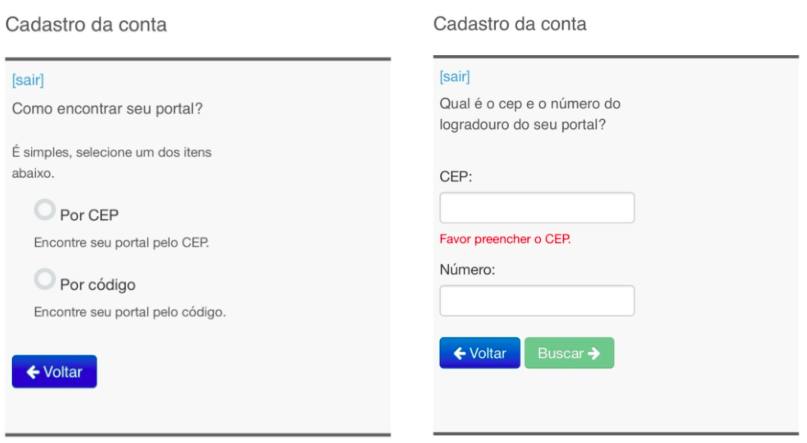This screenshot has width=807, height=443.
Task: Select the Por código radio button
Action: click(45, 279)
